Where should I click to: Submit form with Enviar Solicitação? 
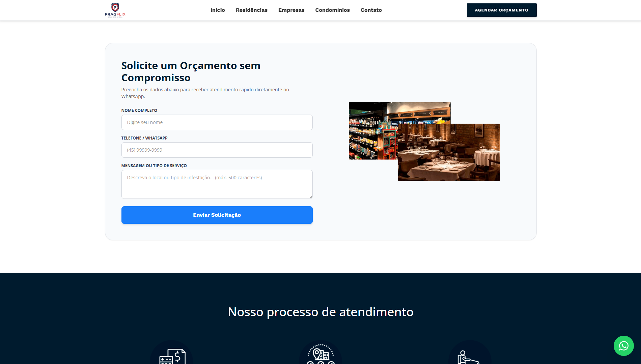pyautogui.click(x=217, y=215)
